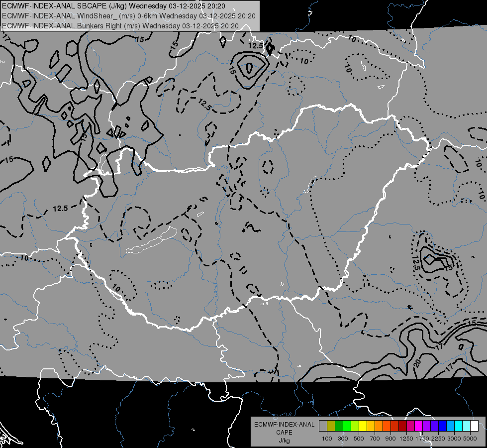The image size is (487, 448).
Task: Select the 700 legend scale label
Action: [375, 439]
